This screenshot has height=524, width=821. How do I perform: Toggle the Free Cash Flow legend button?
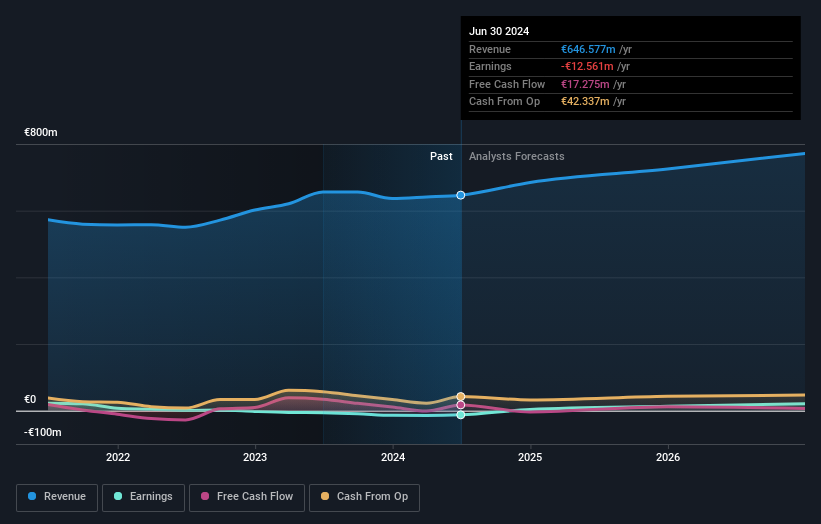[247, 497]
